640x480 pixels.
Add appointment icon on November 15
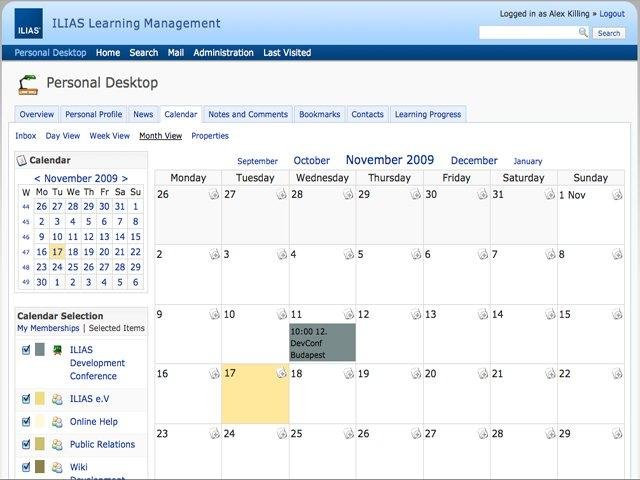coord(617,314)
